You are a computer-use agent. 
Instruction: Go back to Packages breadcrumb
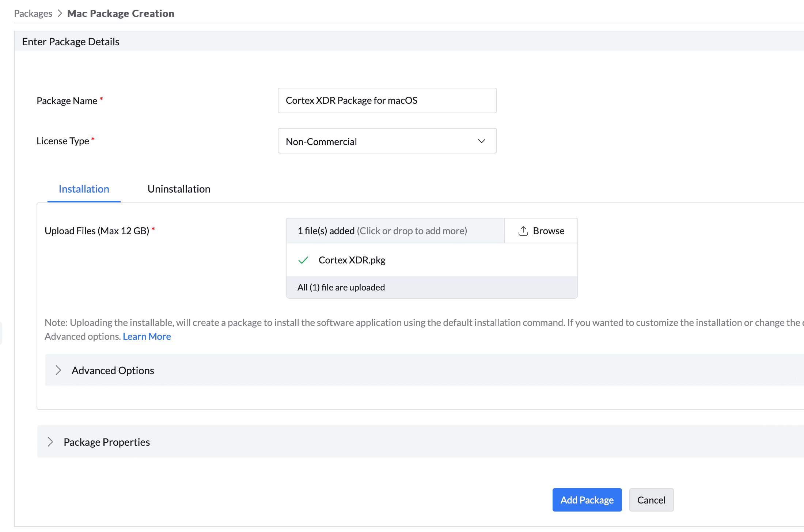[33, 14]
